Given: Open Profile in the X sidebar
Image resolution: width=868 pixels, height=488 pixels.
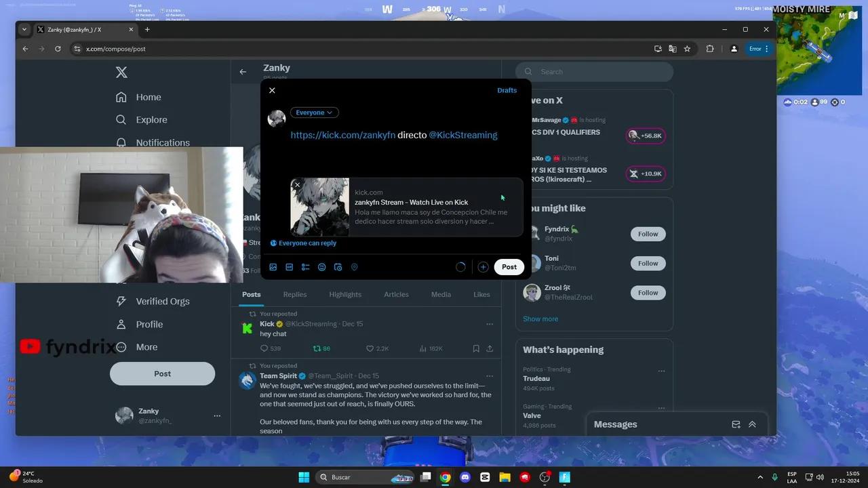Looking at the screenshot, I should (x=139, y=325).
